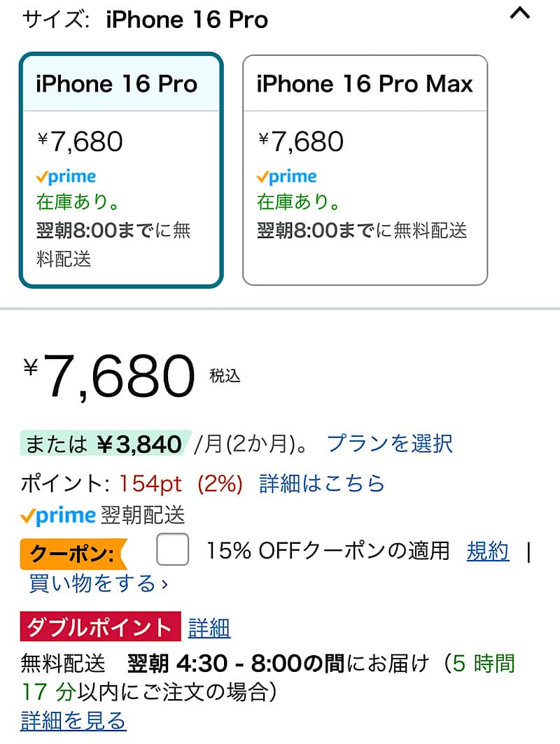Open the 詳細を見る delivery details link
560x744 pixels.
(x=73, y=720)
